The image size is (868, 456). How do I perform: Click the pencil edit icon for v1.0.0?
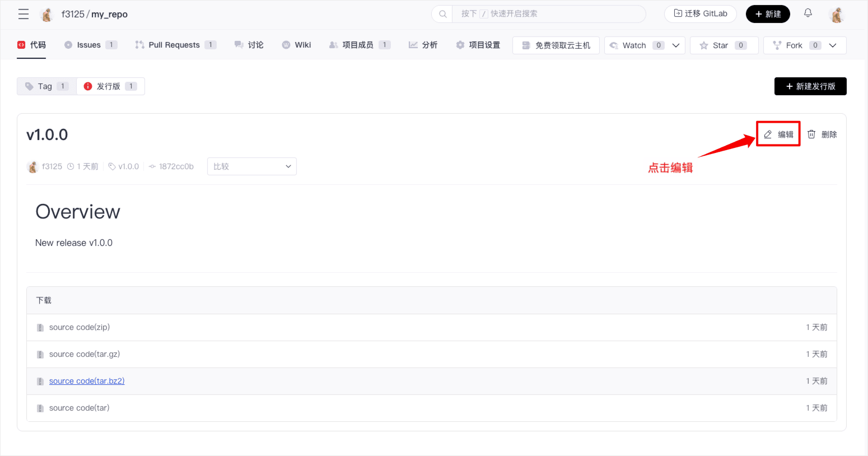(x=768, y=134)
